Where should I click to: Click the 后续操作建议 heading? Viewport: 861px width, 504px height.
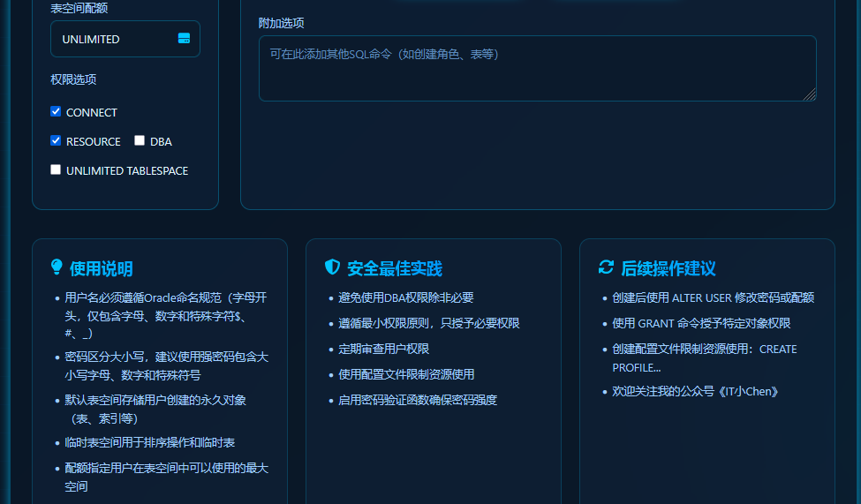(668, 269)
